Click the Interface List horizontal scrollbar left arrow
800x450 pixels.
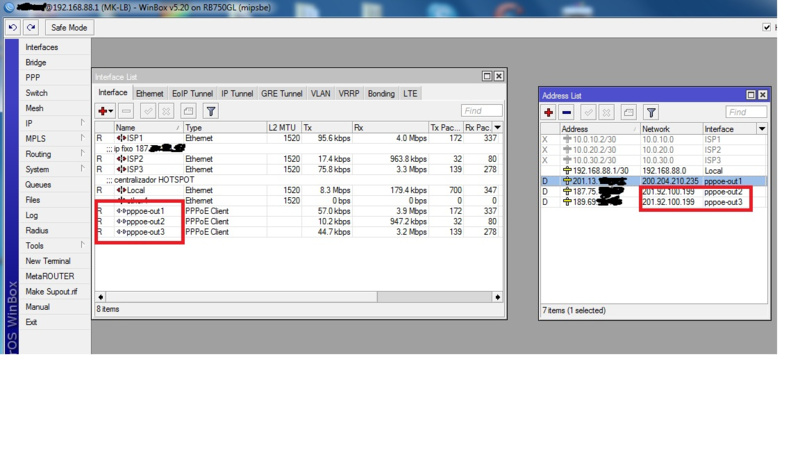pyautogui.click(x=101, y=297)
